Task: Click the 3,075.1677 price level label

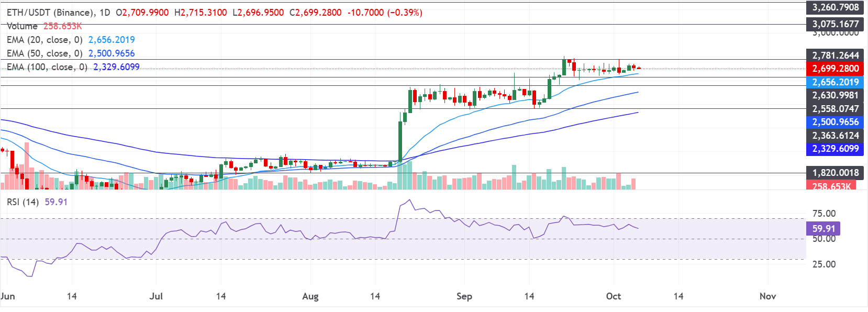Action: coord(836,24)
